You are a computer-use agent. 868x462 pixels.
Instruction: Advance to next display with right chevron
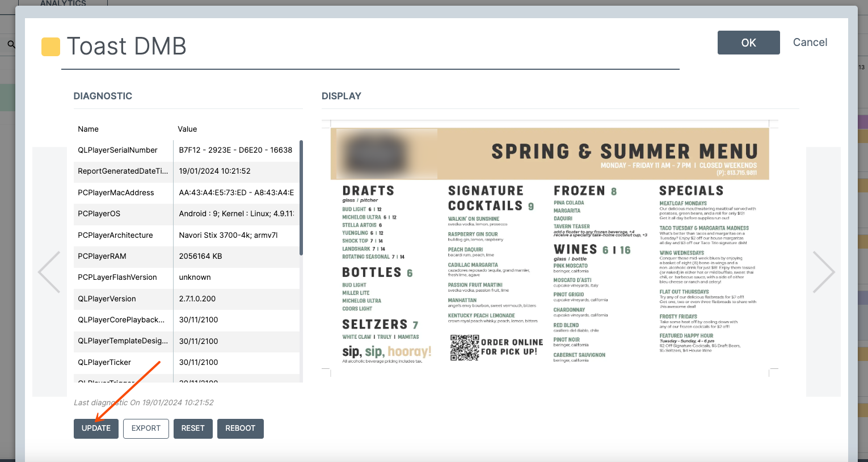(x=823, y=272)
